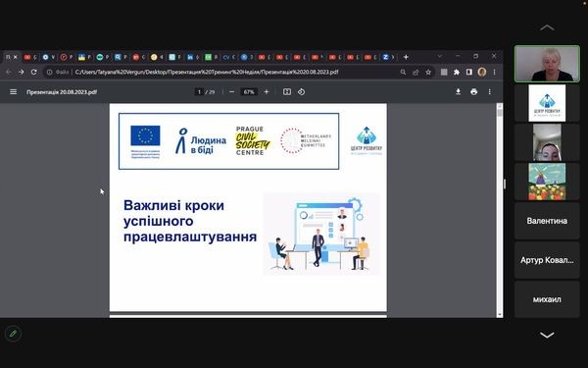Open the browser extensions puzzle icon
This screenshot has height=368, width=588.
457,72
